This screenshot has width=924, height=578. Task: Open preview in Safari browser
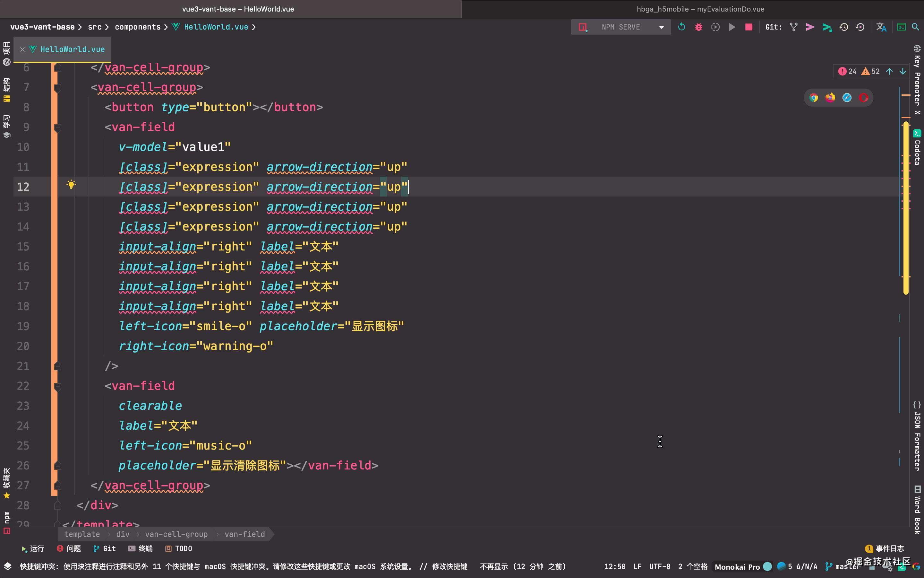coord(847,98)
